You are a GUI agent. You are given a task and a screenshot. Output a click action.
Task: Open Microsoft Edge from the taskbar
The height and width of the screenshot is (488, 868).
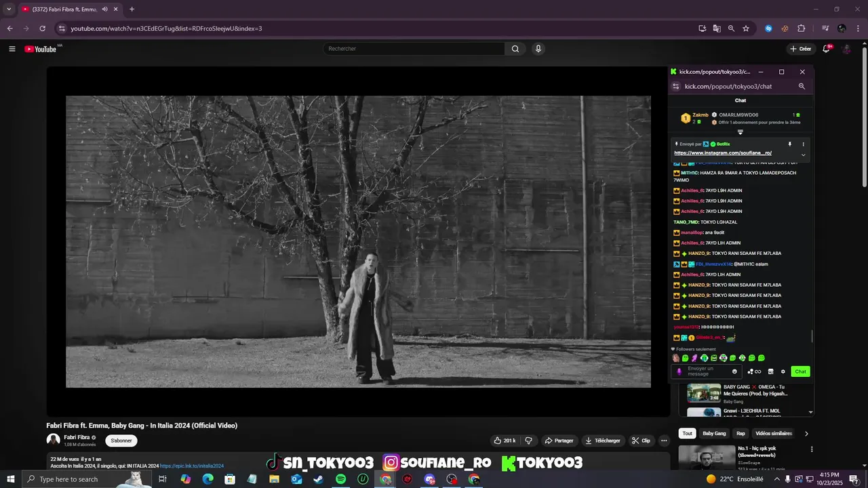pyautogui.click(x=208, y=479)
